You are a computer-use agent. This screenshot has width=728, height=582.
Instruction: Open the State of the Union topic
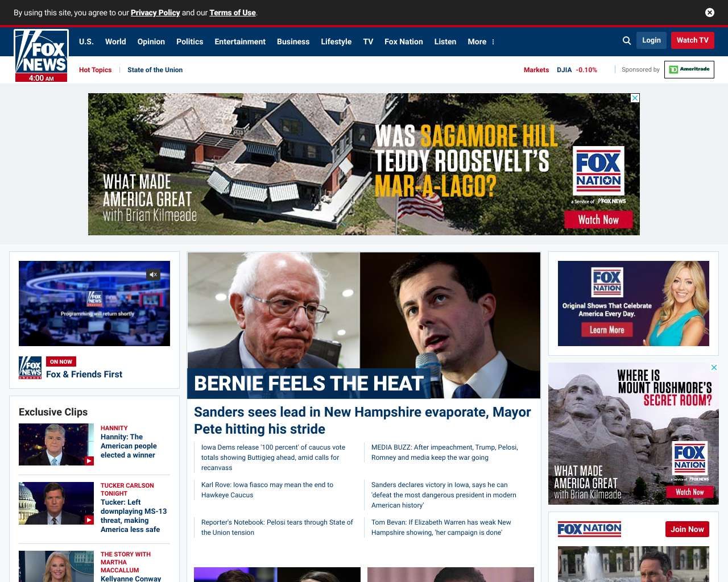[155, 70]
